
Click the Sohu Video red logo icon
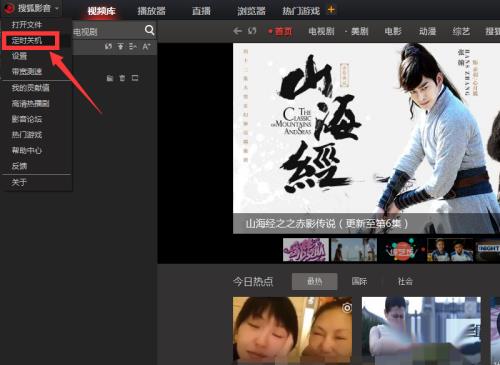click(9, 8)
